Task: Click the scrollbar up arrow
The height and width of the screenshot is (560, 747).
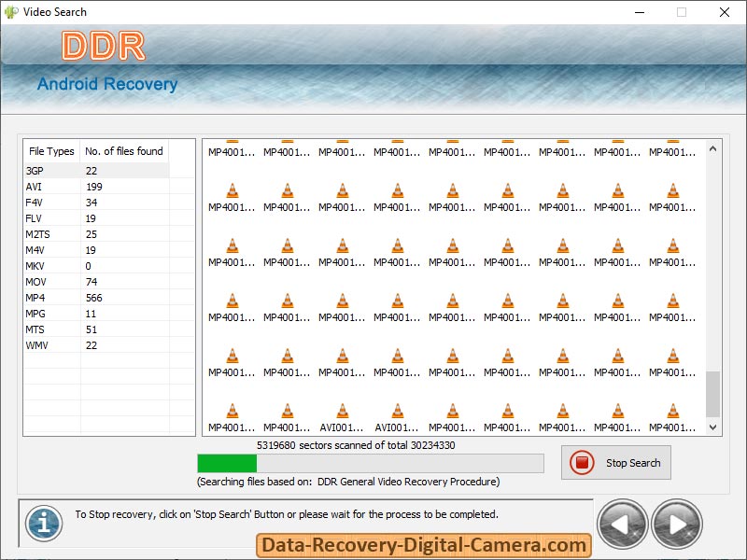Action: (x=712, y=147)
